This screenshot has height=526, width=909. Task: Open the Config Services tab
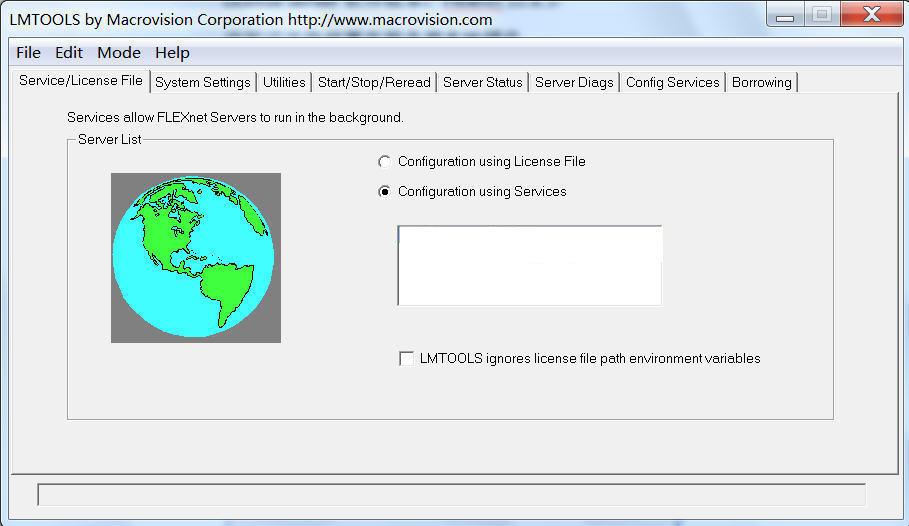pos(672,82)
